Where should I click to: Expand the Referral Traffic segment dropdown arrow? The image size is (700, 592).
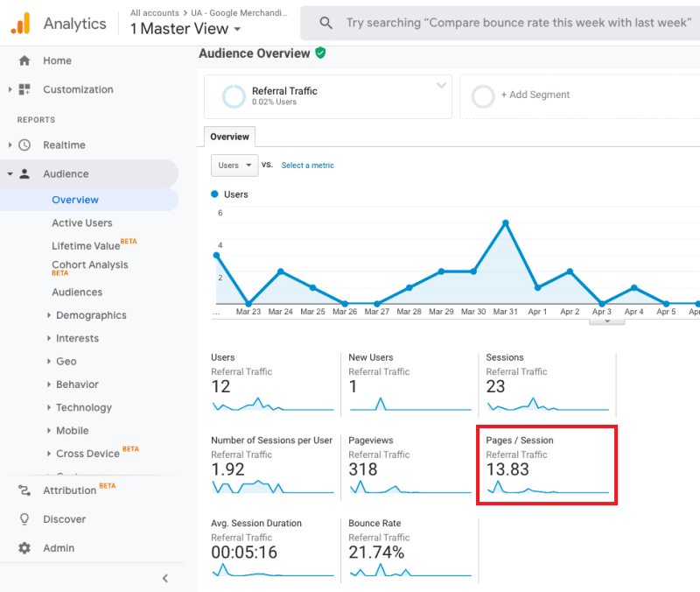tap(440, 85)
